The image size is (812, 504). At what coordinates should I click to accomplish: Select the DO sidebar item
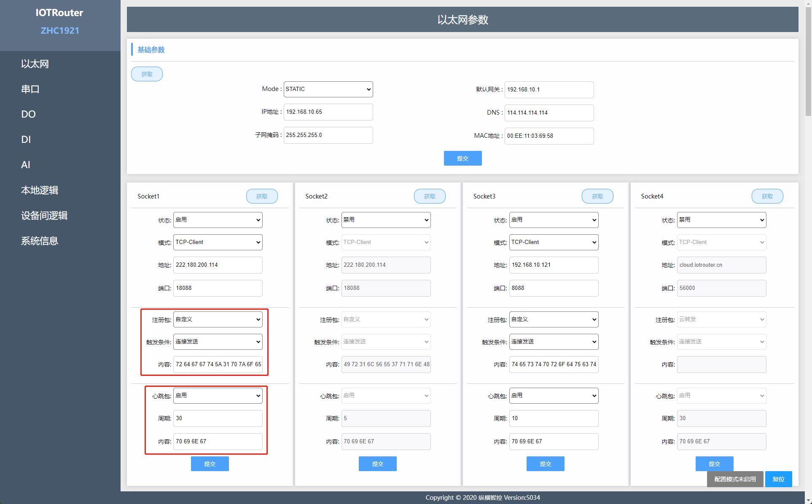[x=28, y=114]
